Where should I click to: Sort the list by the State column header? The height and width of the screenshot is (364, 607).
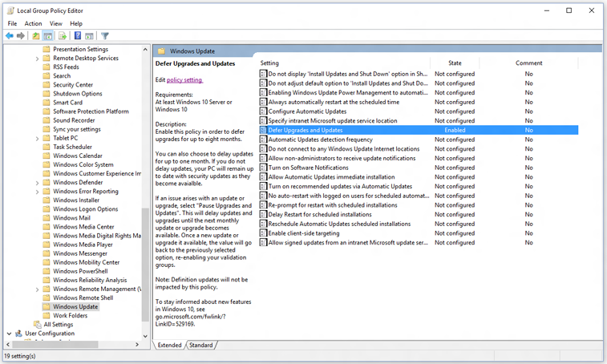[x=454, y=63]
